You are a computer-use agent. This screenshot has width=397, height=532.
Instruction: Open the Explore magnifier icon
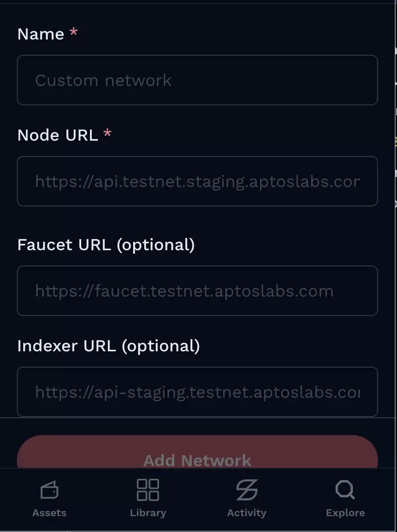(345, 489)
